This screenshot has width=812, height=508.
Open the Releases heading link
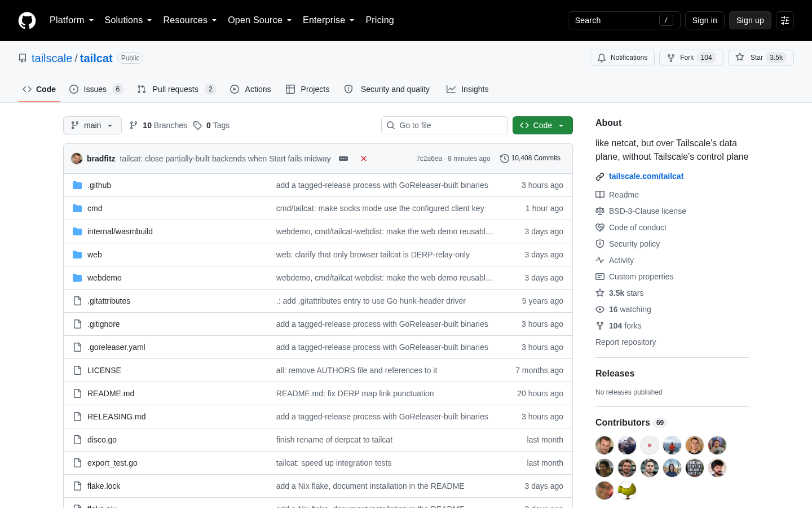615,374
